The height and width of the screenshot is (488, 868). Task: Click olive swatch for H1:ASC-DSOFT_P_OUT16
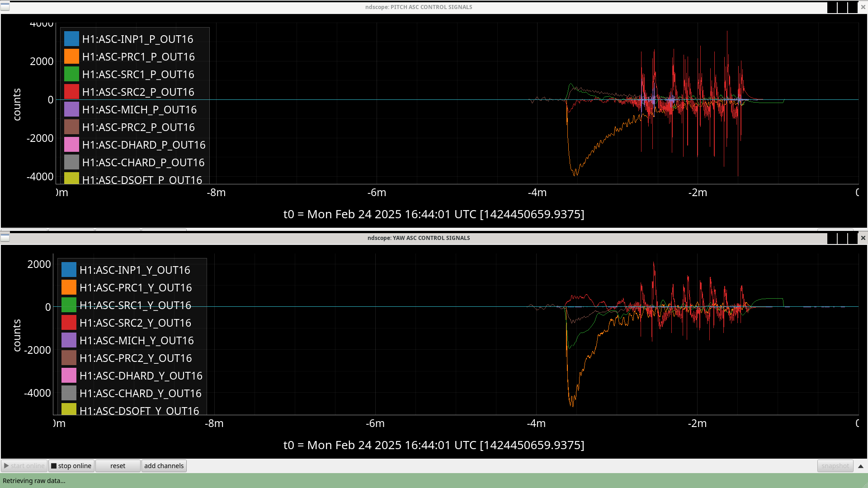point(71,178)
